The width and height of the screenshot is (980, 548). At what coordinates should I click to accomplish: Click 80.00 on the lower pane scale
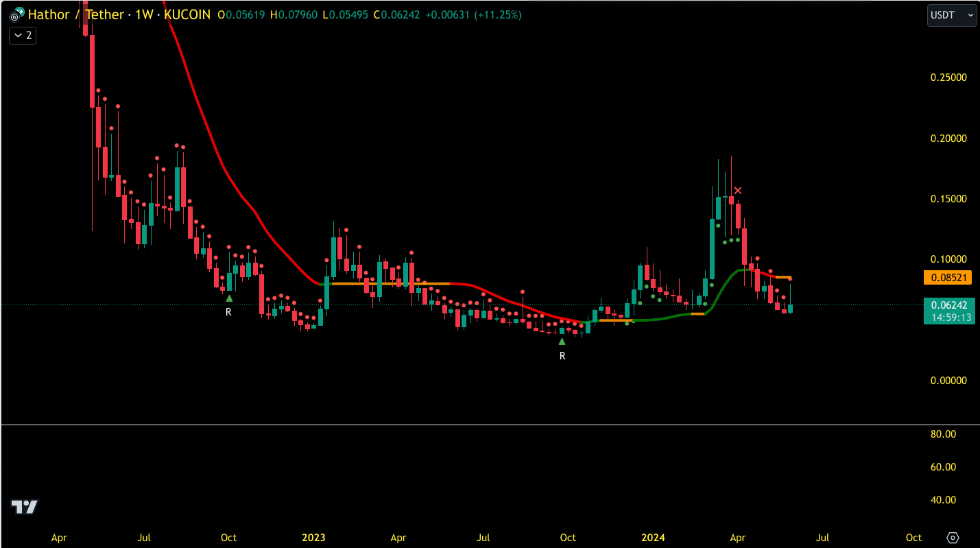[943, 434]
